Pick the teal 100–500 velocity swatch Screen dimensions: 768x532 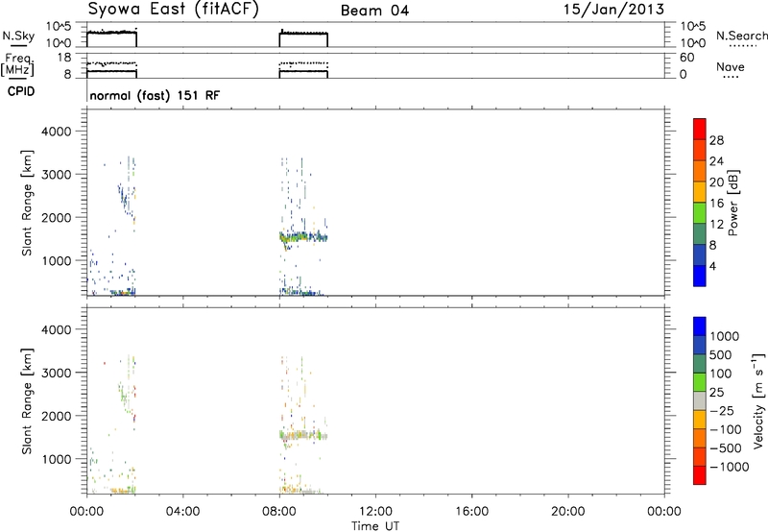point(700,364)
